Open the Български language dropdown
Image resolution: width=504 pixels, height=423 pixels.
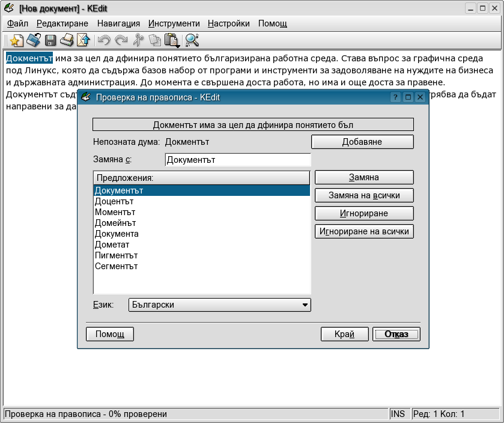pyautogui.click(x=220, y=305)
